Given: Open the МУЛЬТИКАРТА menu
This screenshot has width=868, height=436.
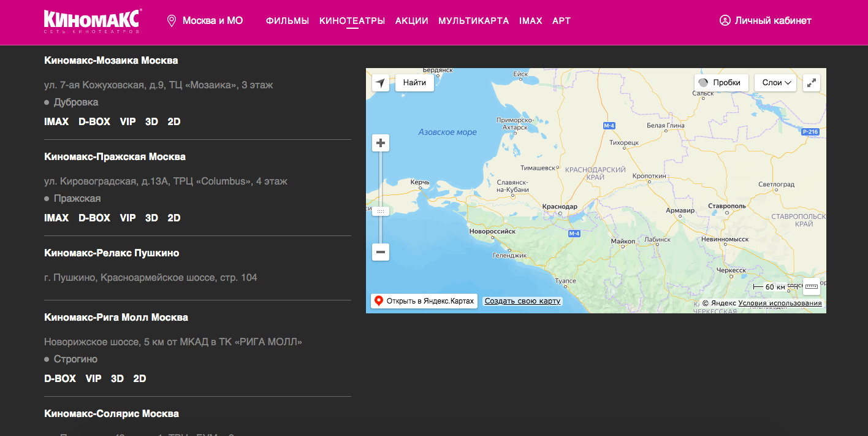Looking at the screenshot, I should click(x=474, y=21).
